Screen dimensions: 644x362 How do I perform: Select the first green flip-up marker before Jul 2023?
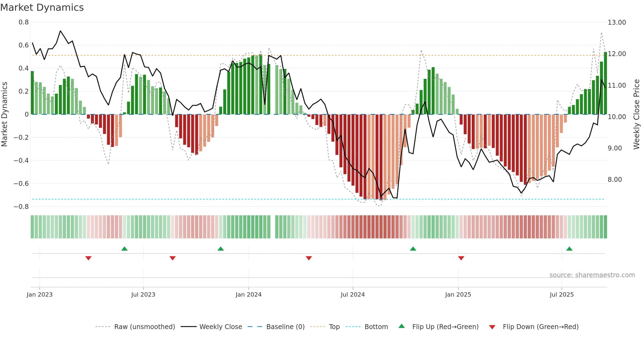coord(125,249)
